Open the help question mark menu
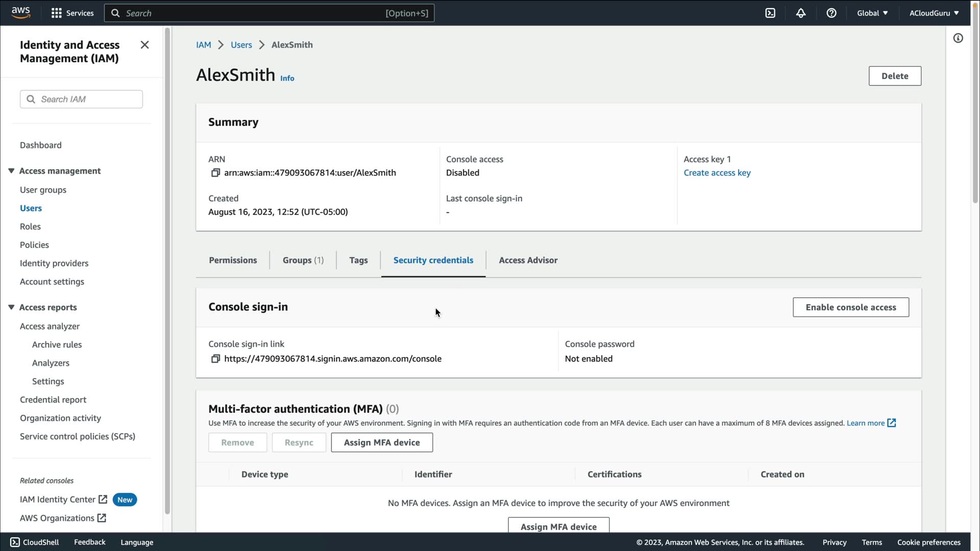 pos(831,13)
